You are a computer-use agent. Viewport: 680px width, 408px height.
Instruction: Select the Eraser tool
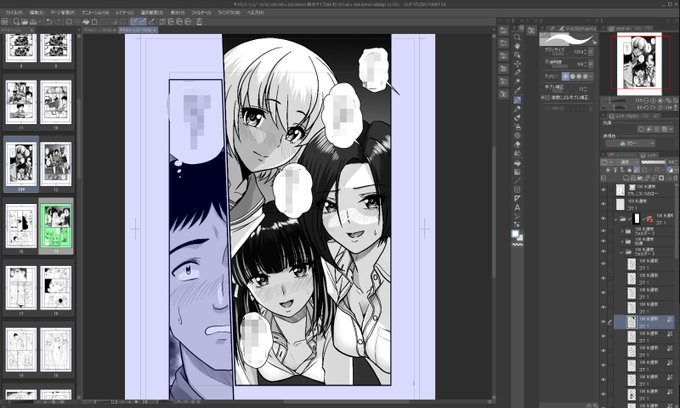click(517, 144)
